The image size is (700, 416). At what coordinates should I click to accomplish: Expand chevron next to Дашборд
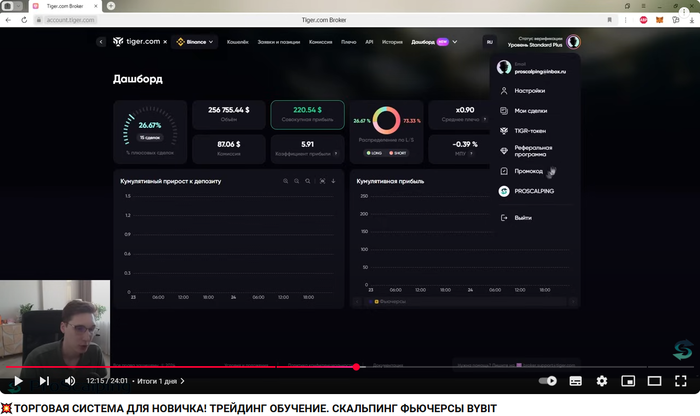point(454,42)
